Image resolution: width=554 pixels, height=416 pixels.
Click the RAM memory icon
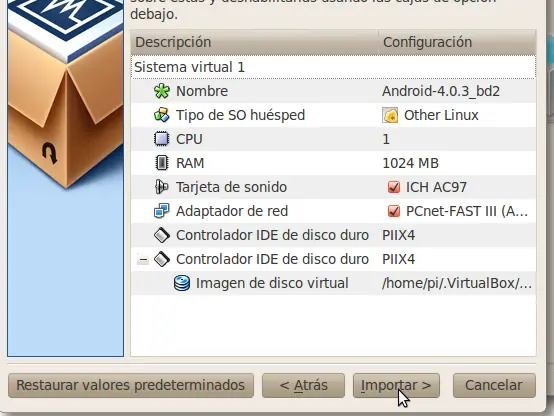click(x=162, y=163)
